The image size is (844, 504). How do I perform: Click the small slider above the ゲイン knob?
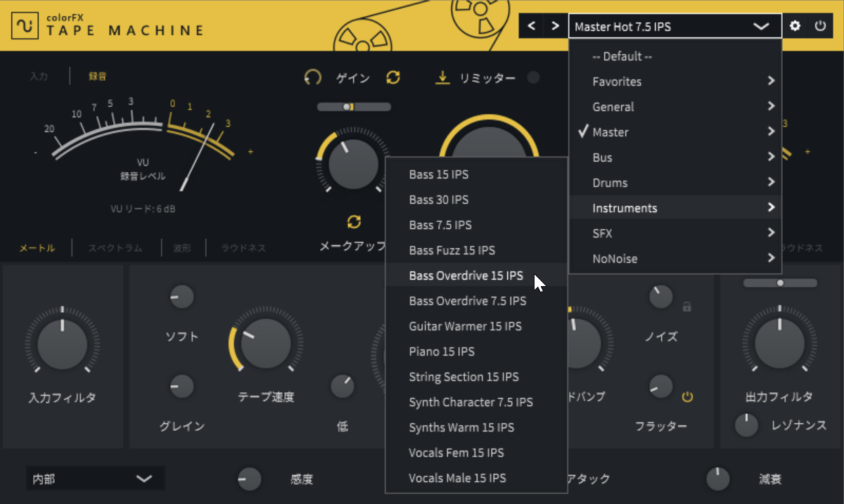coord(354,107)
